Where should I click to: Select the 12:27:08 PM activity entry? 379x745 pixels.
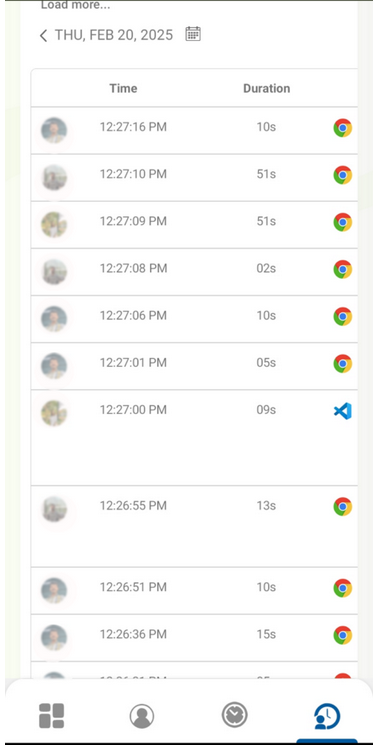click(194, 272)
